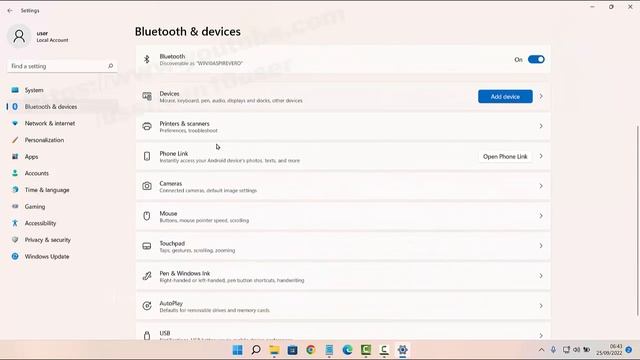Expand the Touchpad row chevron
This screenshot has height=360, width=640.
coord(541,246)
